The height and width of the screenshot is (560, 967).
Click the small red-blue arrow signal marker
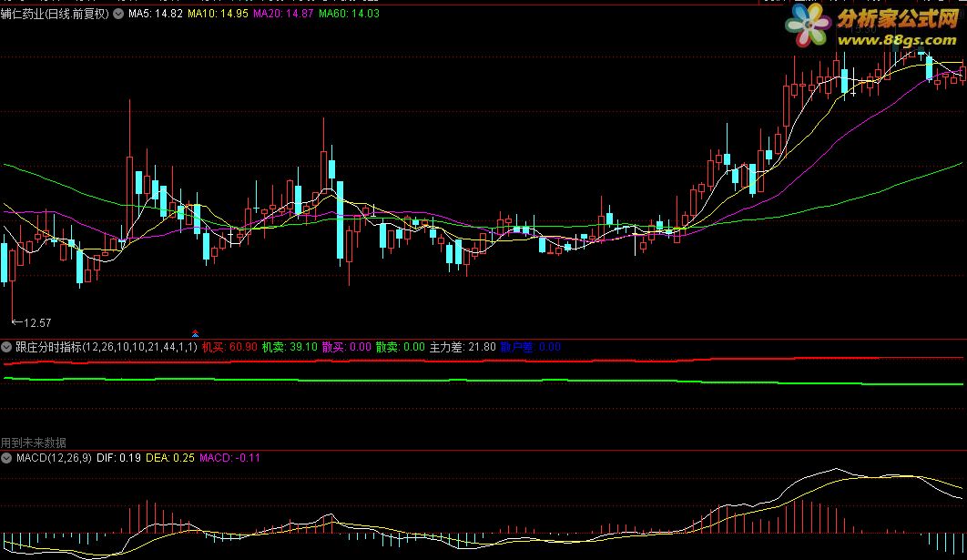click(195, 333)
